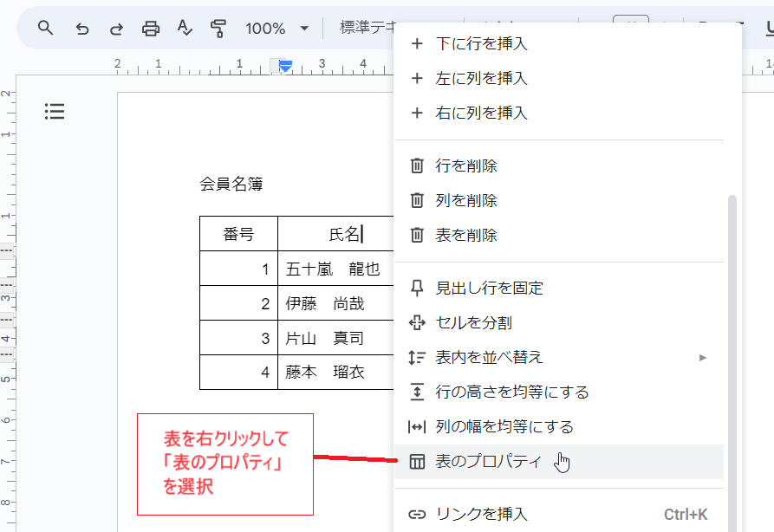
Task: Click the cell 五十嵐 龍也
Action: (x=336, y=269)
